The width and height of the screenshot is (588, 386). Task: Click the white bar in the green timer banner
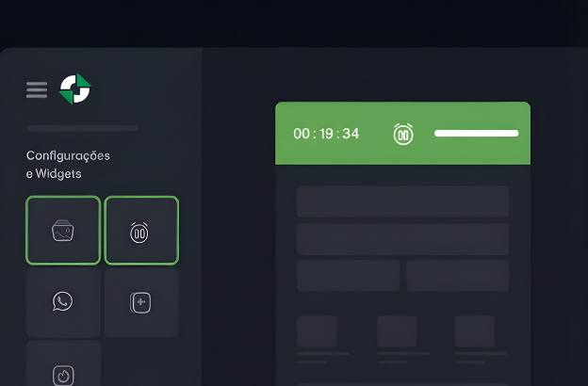pyautogui.click(x=477, y=134)
